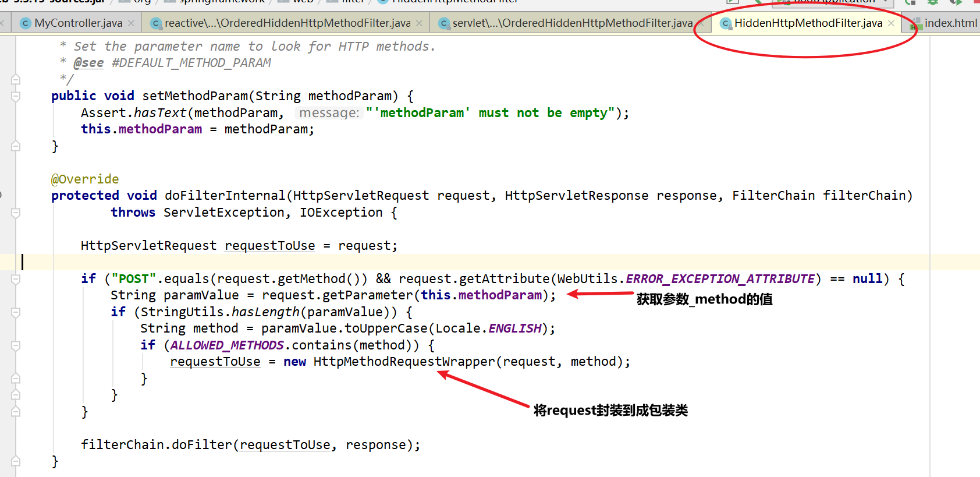Click paramValue variable in String declaration
The height and width of the screenshot is (477, 980).
pos(201,295)
